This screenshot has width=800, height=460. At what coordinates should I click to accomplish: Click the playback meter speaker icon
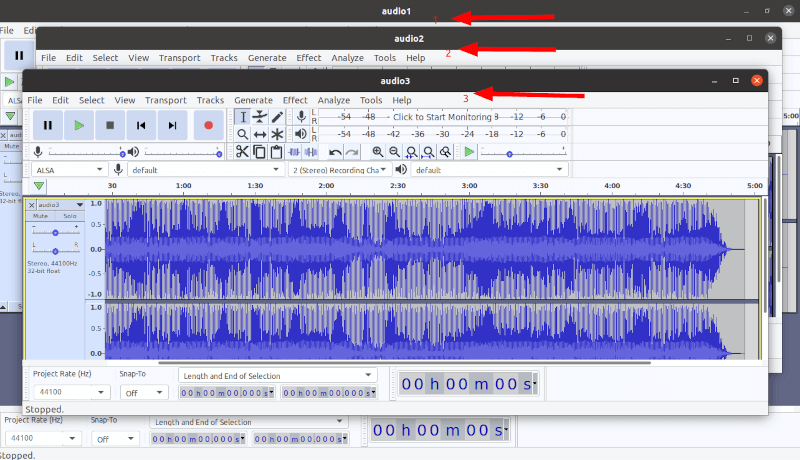301,134
